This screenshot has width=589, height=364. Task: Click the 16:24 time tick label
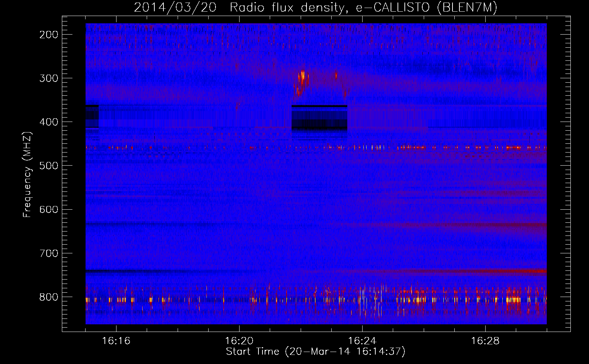point(362,341)
